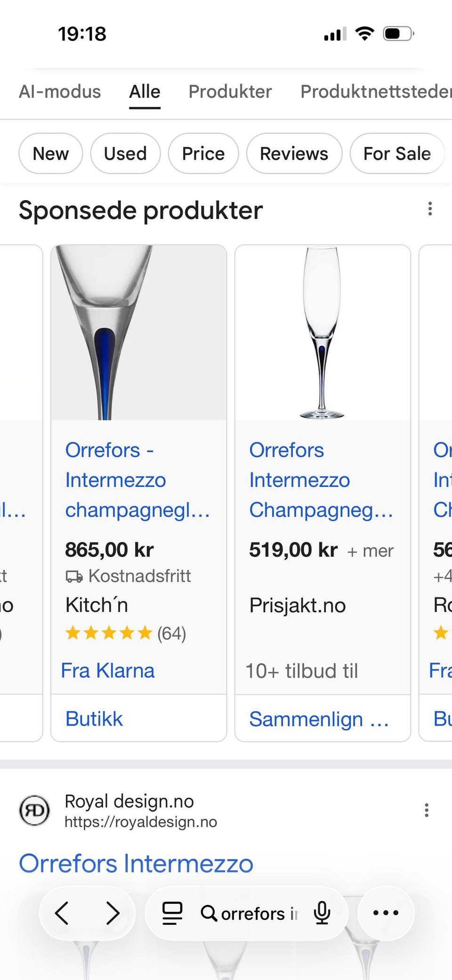Toggle the New filter chip
This screenshot has width=452, height=980.
point(51,154)
